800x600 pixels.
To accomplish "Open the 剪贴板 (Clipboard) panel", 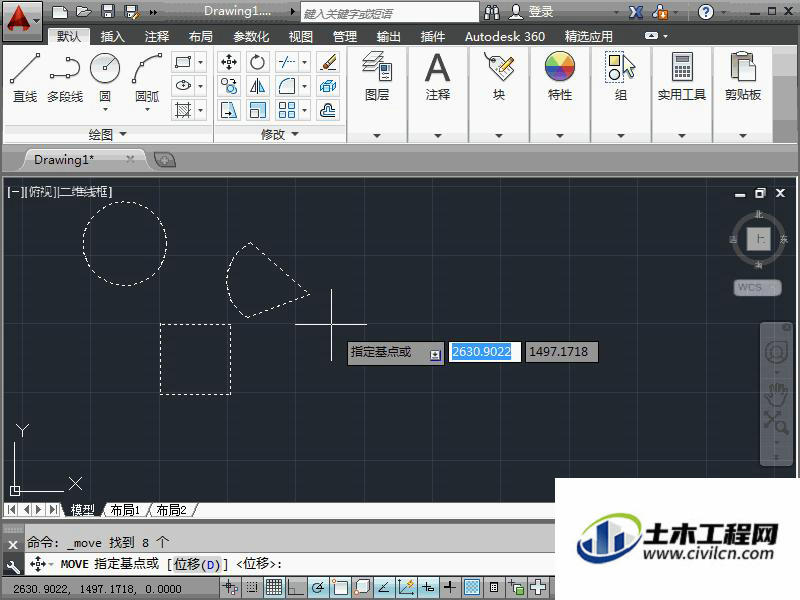I will pyautogui.click(x=743, y=77).
